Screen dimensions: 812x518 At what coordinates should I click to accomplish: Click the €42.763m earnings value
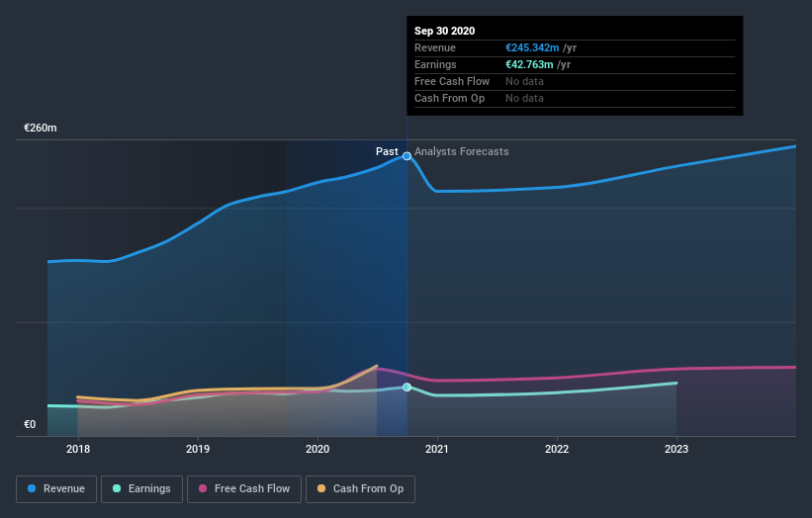(529, 64)
